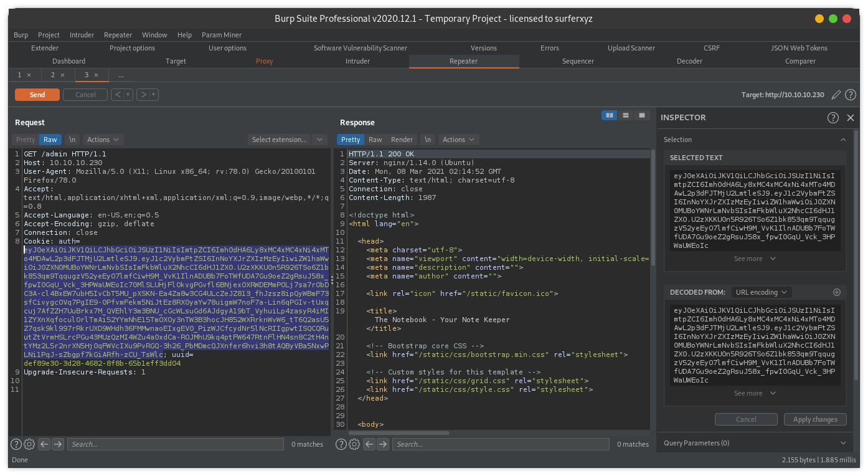
Task: Change URL encoding decode type
Action: pyautogui.click(x=762, y=292)
